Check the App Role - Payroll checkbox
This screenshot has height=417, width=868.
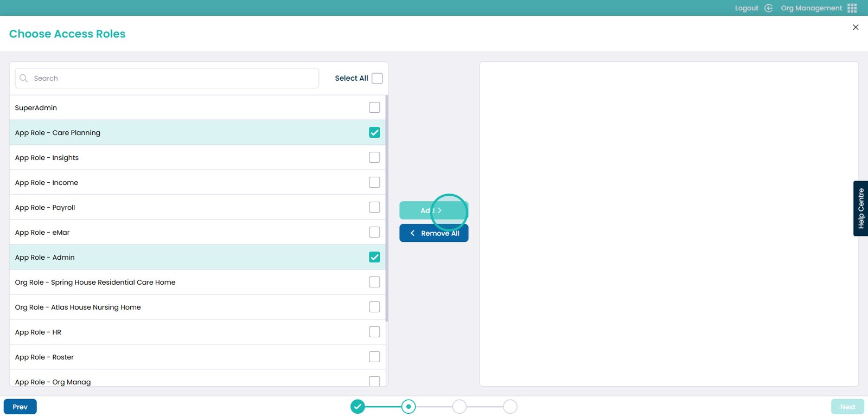coord(374,207)
